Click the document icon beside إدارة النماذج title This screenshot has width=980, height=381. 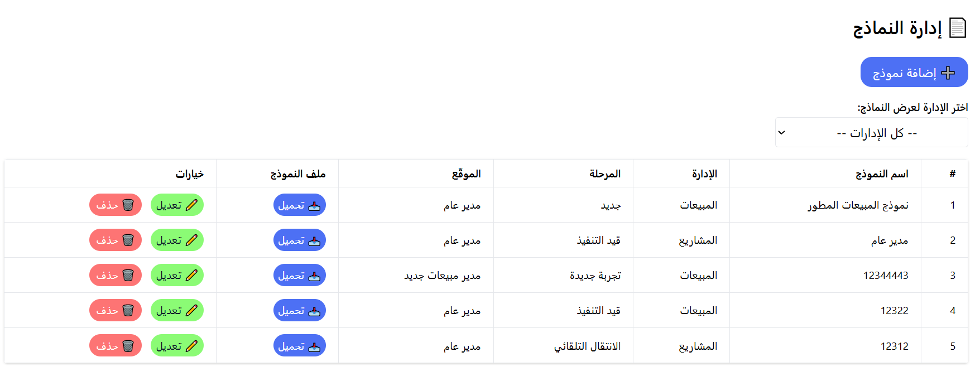959,27
